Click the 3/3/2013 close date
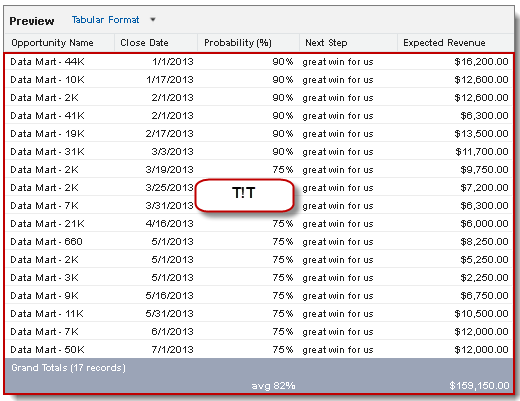Image resolution: width=520 pixels, height=401 pixels. (172, 152)
